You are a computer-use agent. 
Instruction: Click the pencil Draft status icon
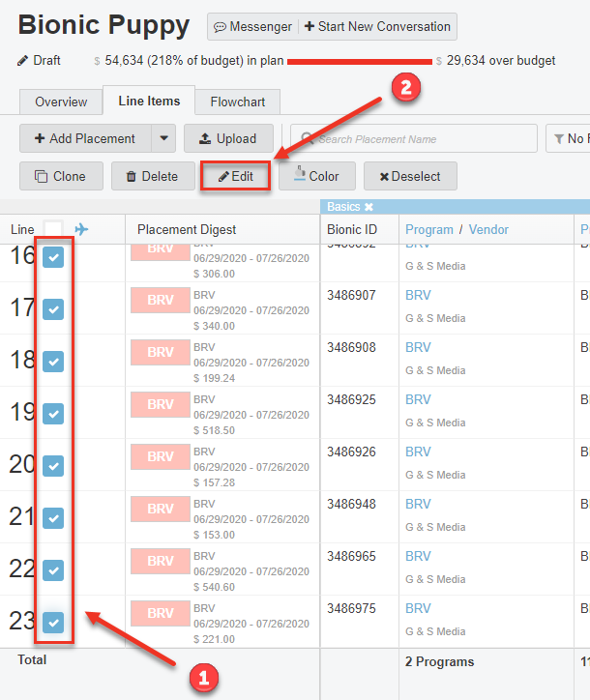pos(23,61)
